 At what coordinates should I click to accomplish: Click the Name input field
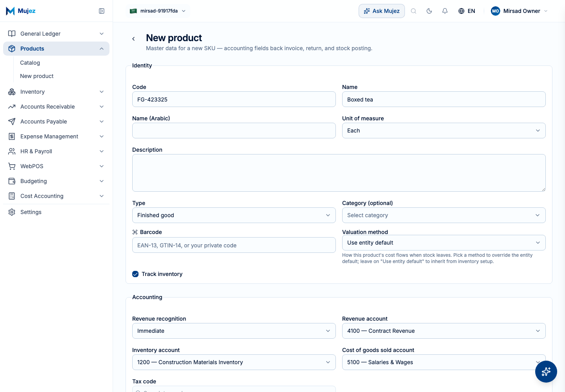[444, 99]
